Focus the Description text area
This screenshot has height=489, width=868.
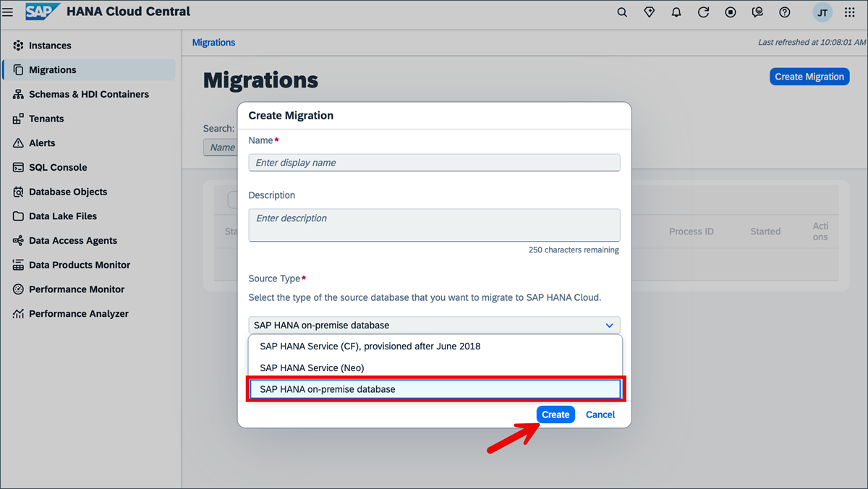coord(434,225)
